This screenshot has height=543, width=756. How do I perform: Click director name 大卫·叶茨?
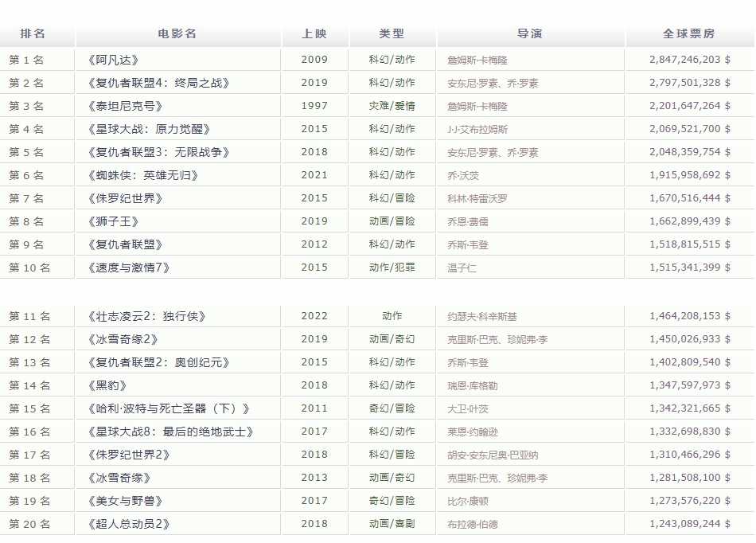tap(468, 409)
